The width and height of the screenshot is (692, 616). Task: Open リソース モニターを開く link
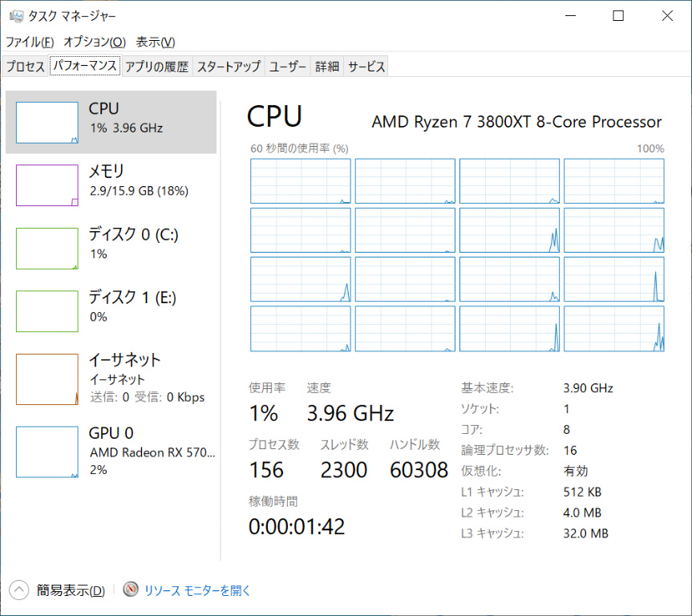(x=197, y=591)
